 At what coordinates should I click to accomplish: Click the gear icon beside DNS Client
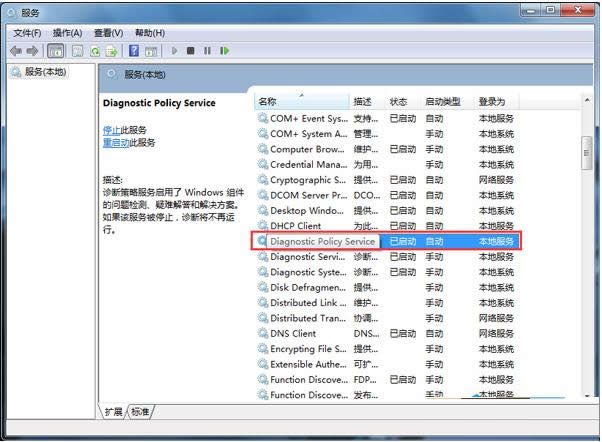263,333
